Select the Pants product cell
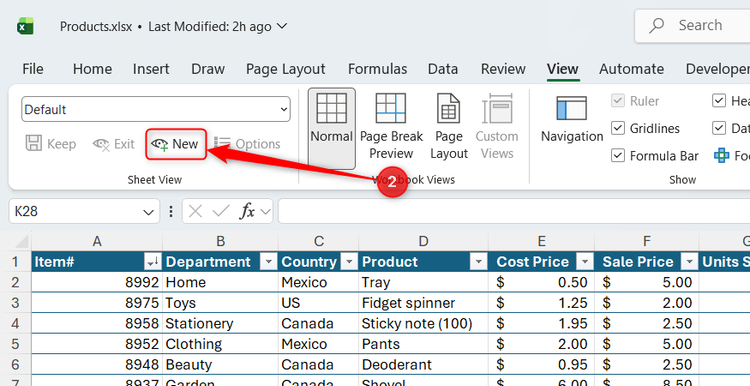The width and height of the screenshot is (750, 386). pyautogui.click(x=423, y=344)
